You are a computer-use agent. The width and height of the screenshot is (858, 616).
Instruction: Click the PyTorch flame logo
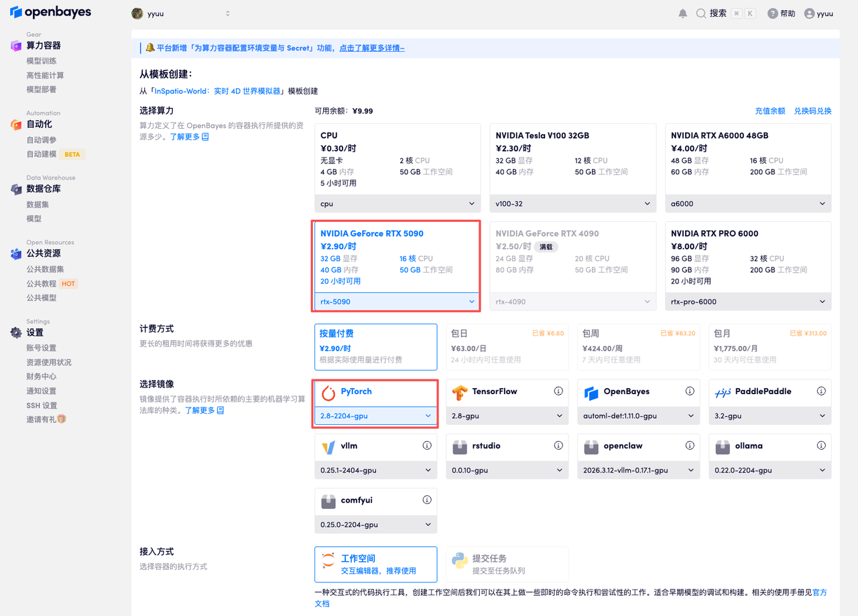point(328,393)
